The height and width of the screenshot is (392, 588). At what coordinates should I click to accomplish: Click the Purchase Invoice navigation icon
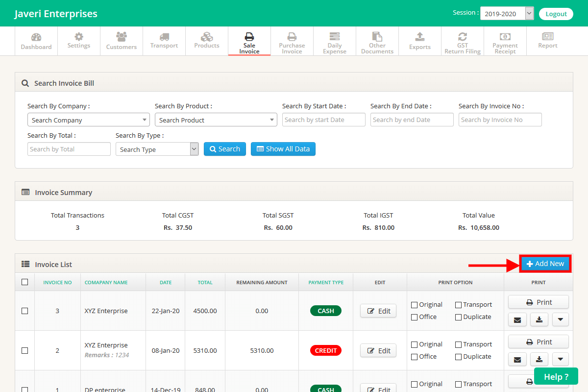tap(292, 41)
